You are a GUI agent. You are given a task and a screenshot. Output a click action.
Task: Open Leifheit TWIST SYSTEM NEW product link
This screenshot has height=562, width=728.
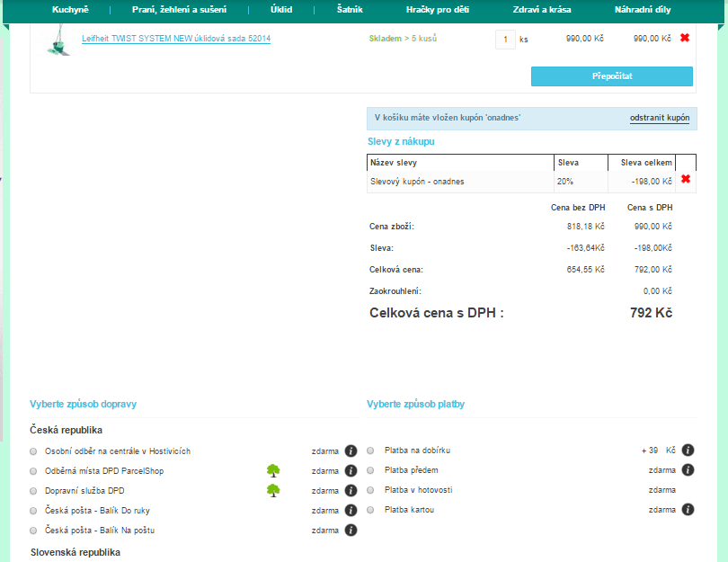pos(176,39)
